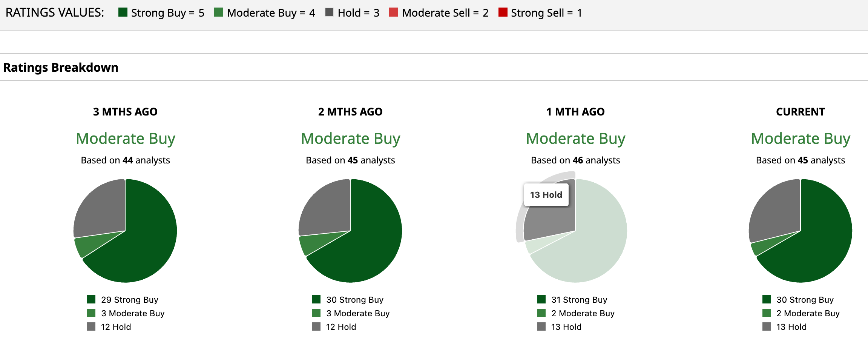Click the Strong Sell red swatch
This screenshot has height=348, width=868.
[x=503, y=12]
